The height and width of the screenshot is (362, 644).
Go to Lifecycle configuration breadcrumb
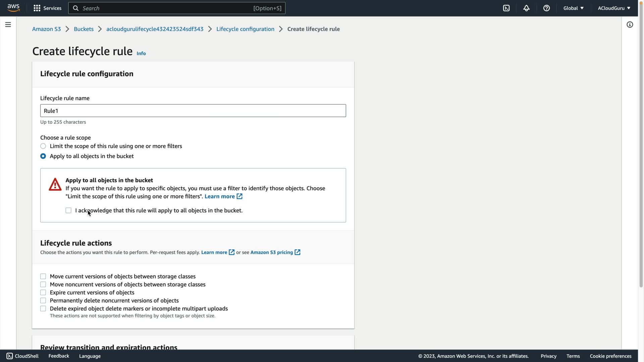[x=245, y=29]
